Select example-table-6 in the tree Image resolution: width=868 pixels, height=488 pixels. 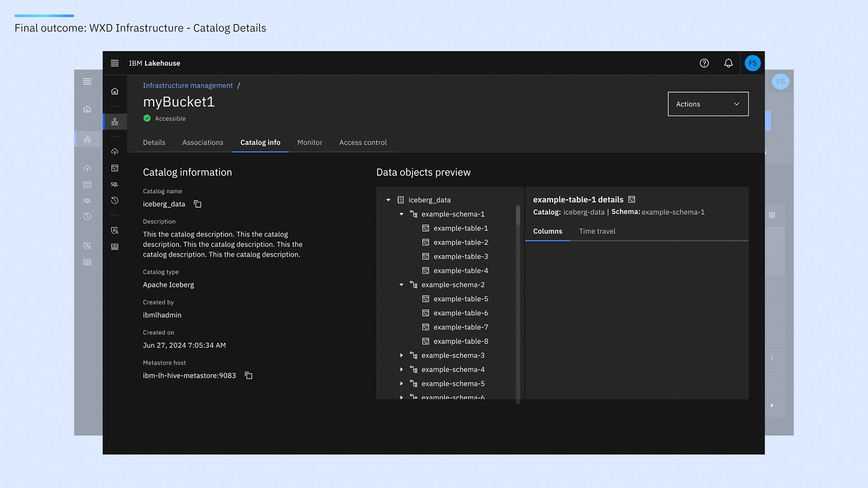(460, 313)
